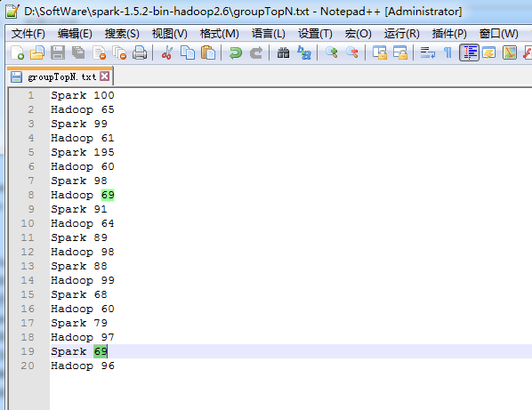Screen dimensions: 532x410
Task: Open the 搜索(S) menu
Action: point(122,34)
